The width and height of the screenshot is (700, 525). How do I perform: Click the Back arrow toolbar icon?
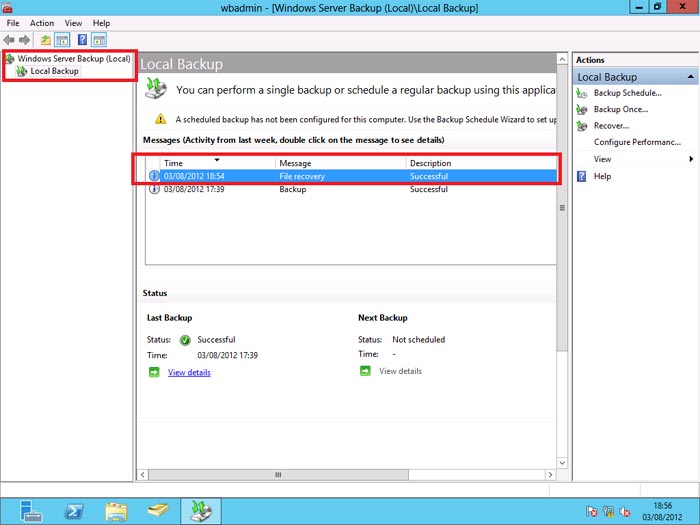[9, 40]
